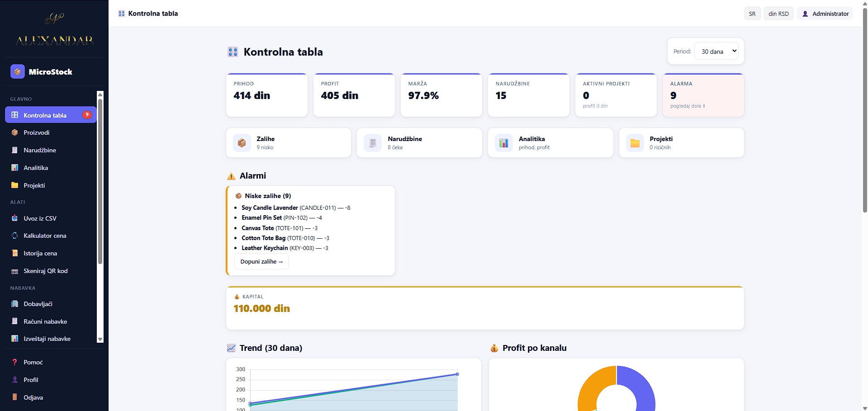Switch language with the SR button
Screen dimensions: 868x411
tap(752, 14)
